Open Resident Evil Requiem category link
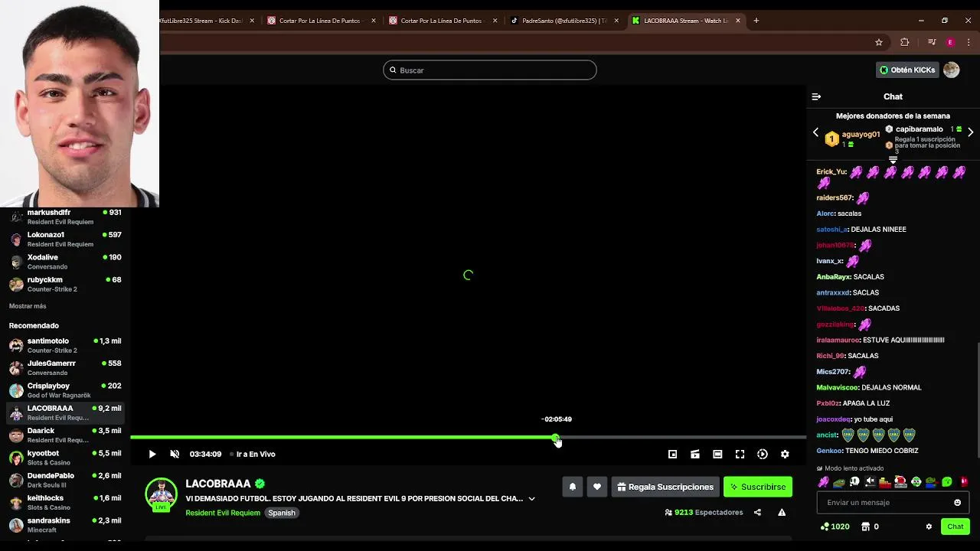The height and width of the screenshot is (551, 980). click(223, 513)
